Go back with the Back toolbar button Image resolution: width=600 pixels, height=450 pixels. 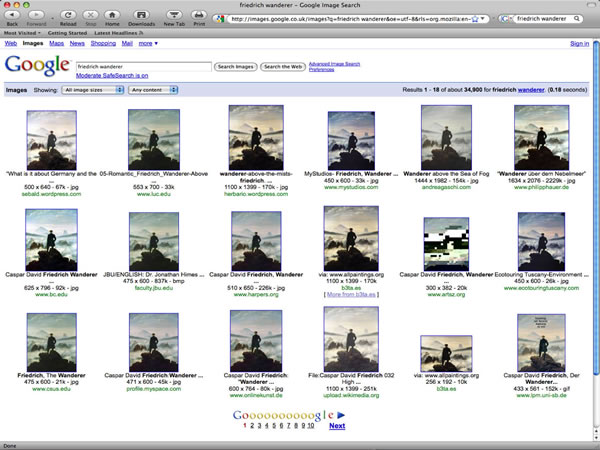point(12,15)
